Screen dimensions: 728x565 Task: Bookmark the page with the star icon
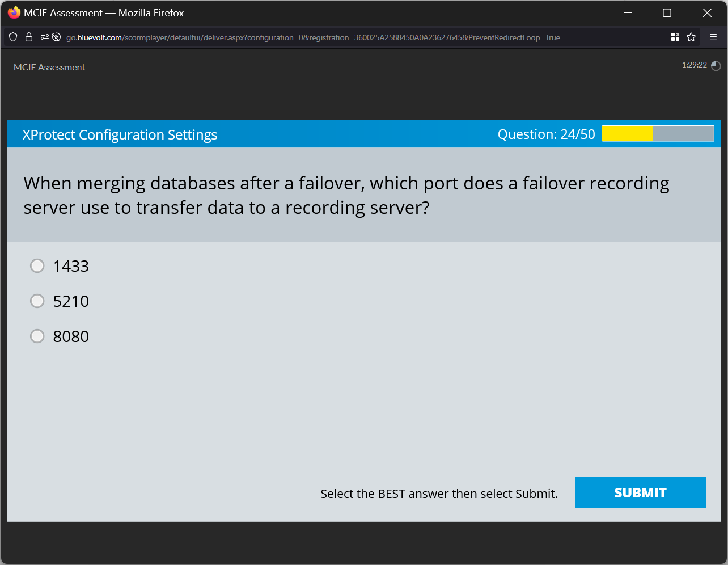click(x=691, y=37)
